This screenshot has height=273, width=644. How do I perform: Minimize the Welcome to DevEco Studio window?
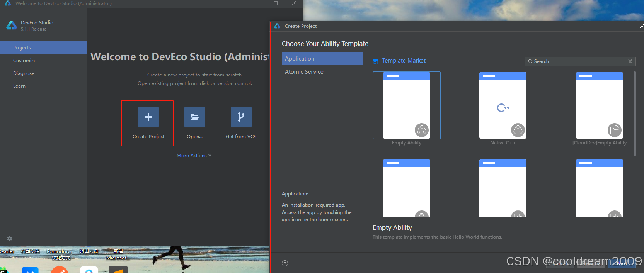[x=258, y=3]
